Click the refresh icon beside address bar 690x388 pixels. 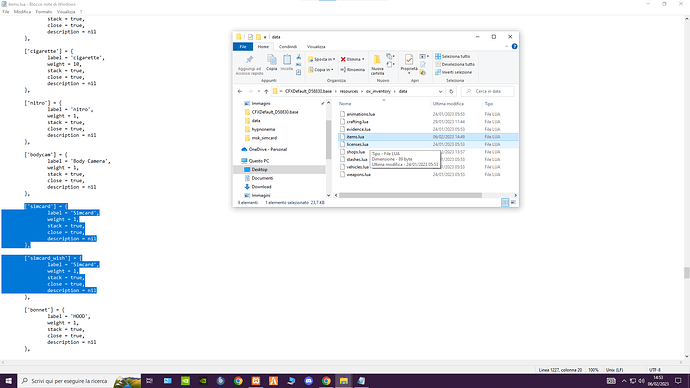point(451,92)
